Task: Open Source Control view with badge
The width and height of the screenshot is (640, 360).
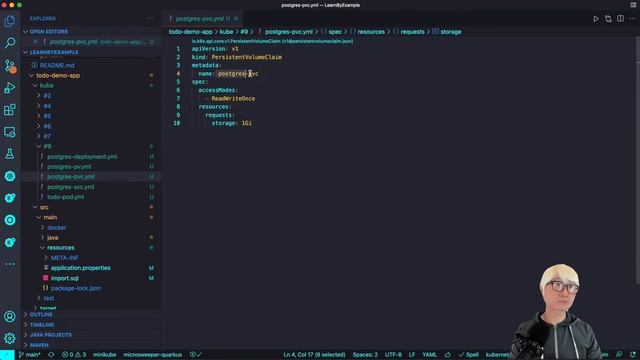Action: [x=10, y=66]
